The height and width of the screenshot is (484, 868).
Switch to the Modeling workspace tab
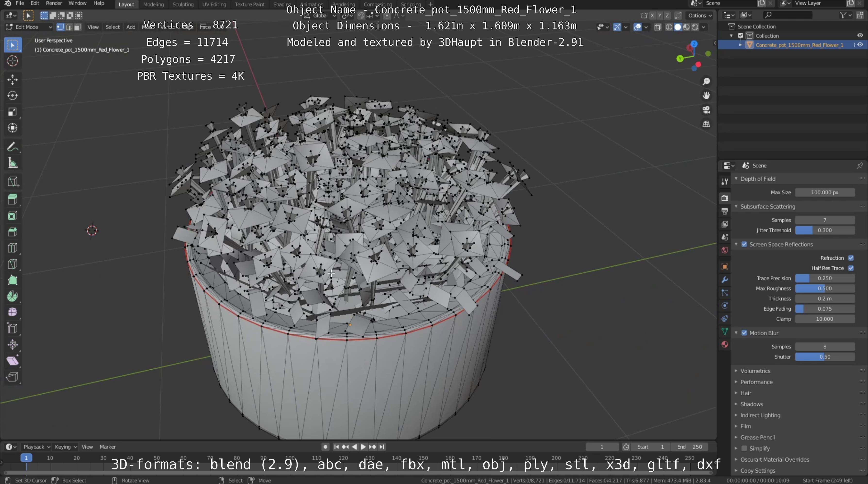pyautogui.click(x=153, y=4)
